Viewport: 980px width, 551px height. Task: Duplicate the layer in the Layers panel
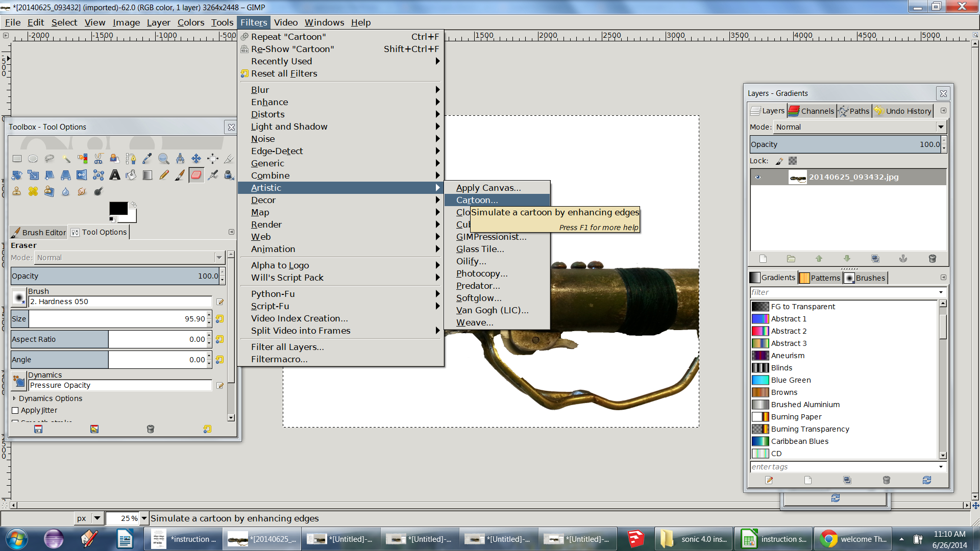(x=875, y=259)
